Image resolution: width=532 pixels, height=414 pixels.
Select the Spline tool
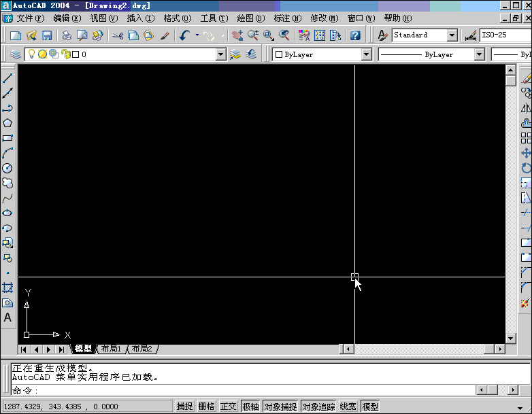click(7, 198)
